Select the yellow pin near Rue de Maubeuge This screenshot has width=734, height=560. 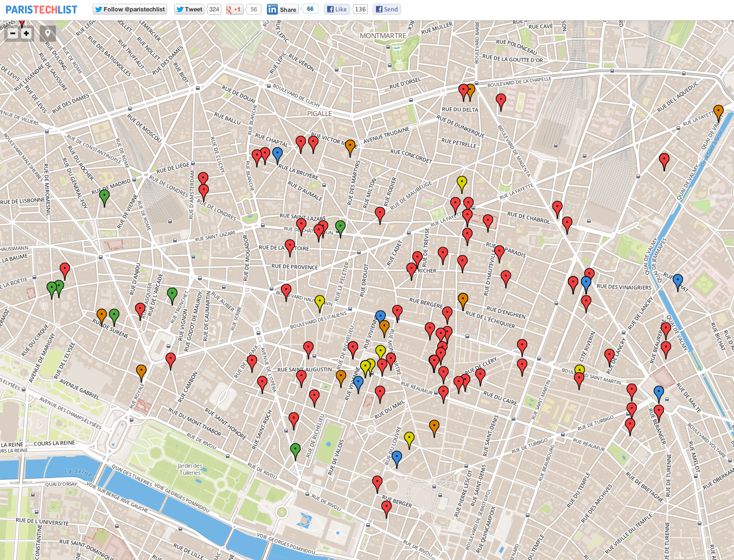coord(462,184)
